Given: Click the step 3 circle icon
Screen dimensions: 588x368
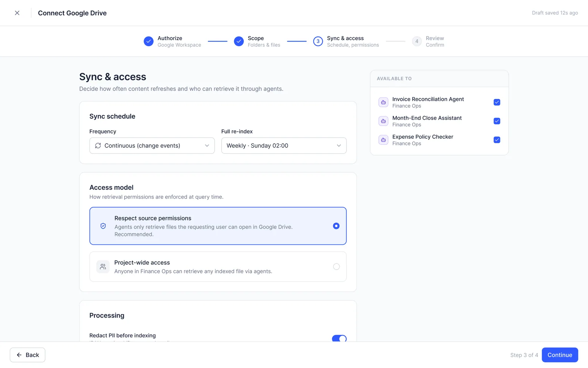Looking at the screenshot, I should point(318,41).
